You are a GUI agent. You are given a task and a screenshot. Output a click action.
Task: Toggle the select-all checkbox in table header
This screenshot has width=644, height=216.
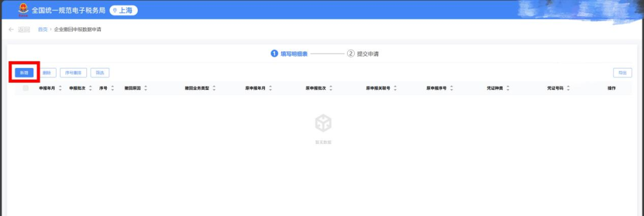[x=26, y=88]
